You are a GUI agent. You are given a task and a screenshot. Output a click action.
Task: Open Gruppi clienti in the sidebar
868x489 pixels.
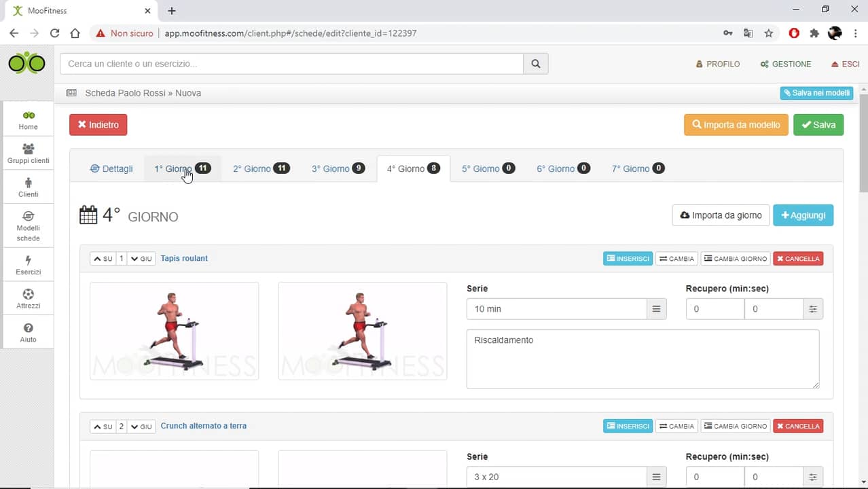click(x=29, y=153)
